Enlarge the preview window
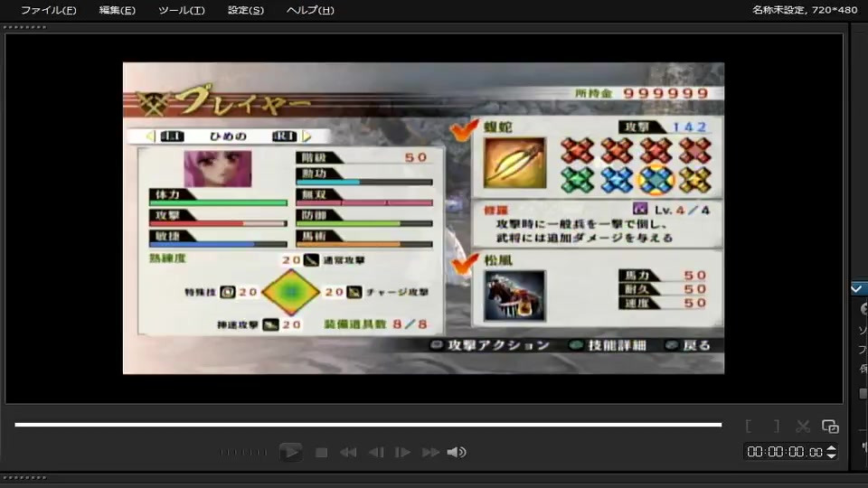 pyautogui.click(x=830, y=426)
